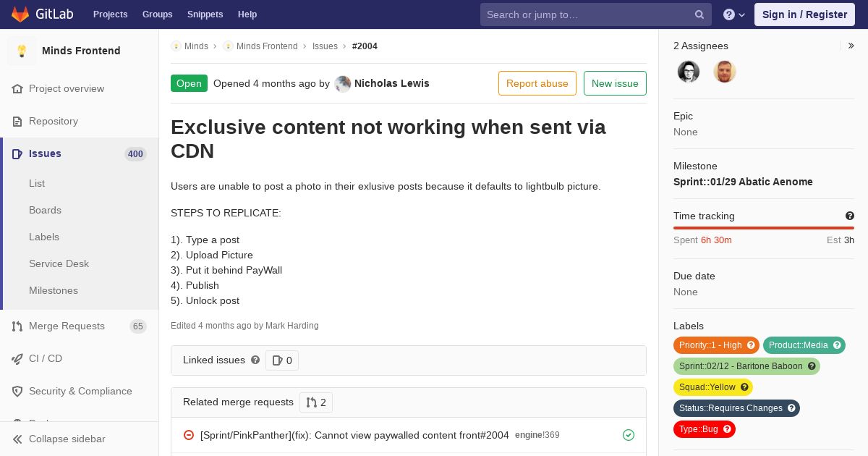Click the first assignee avatar
The height and width of the screenshot is (456, 868).
click(689, 72)
